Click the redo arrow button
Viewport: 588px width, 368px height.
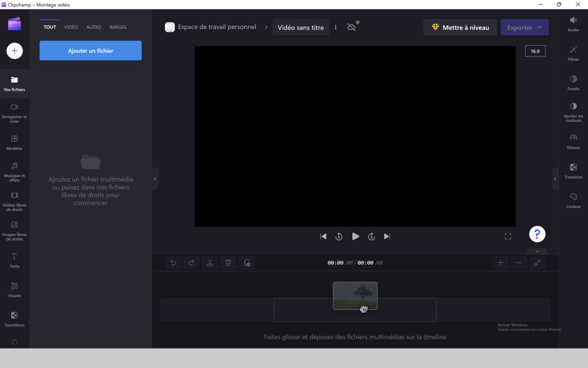192,263
